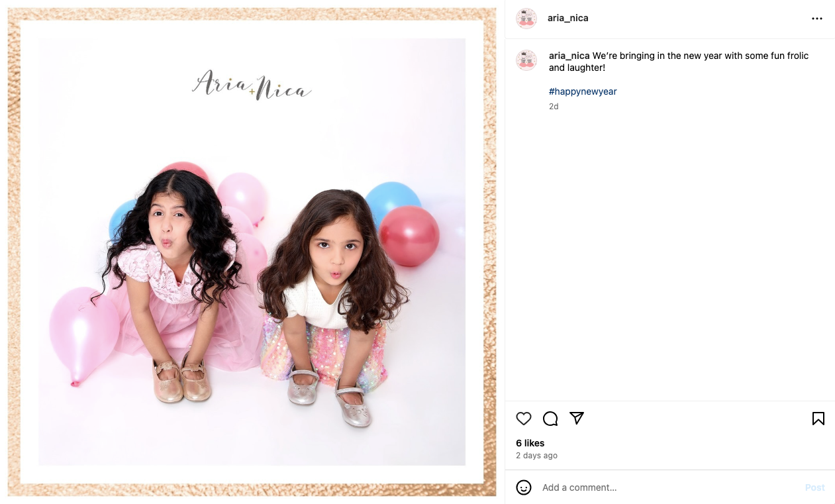Click the '2d' caption timestamp
This screenshot has width=835, height=504.
(554, 106)
